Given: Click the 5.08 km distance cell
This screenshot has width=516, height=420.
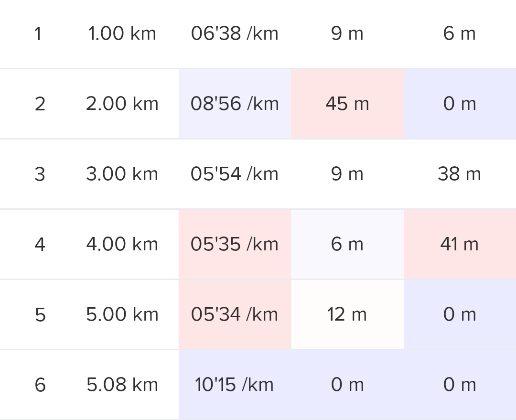Looking at the screenshot, I should pos(122,385).
